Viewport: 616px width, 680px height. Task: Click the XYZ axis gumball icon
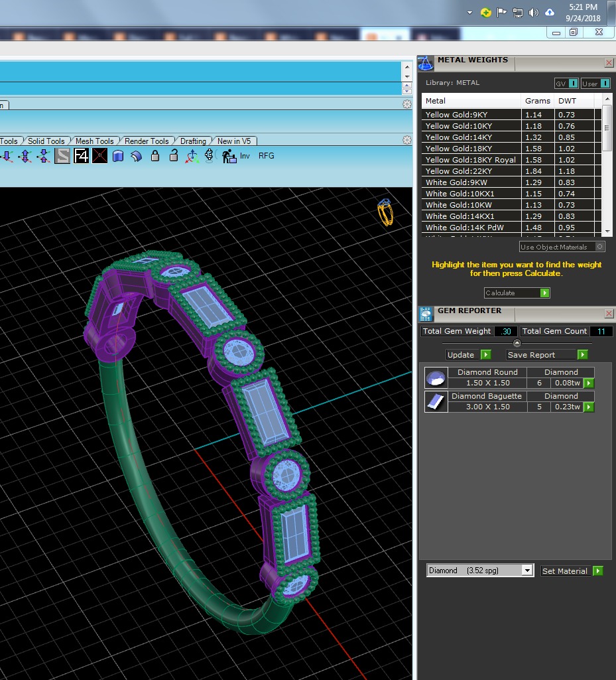192,156
